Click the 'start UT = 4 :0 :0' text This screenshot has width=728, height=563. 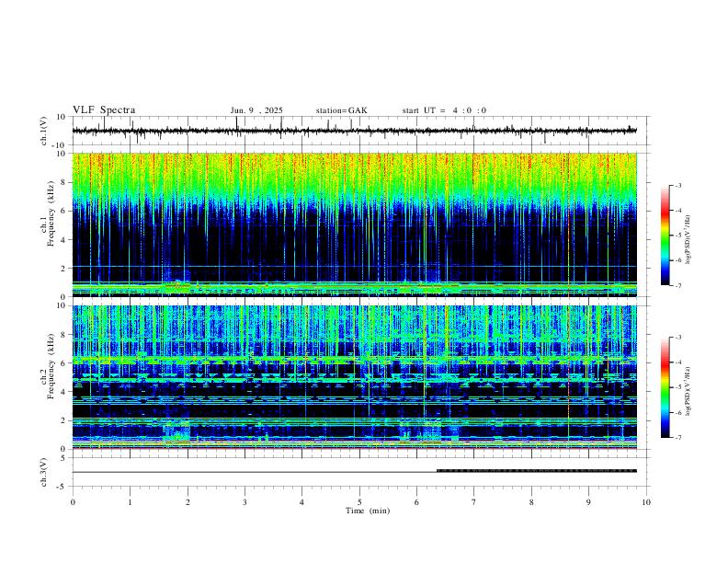[444, 110]
